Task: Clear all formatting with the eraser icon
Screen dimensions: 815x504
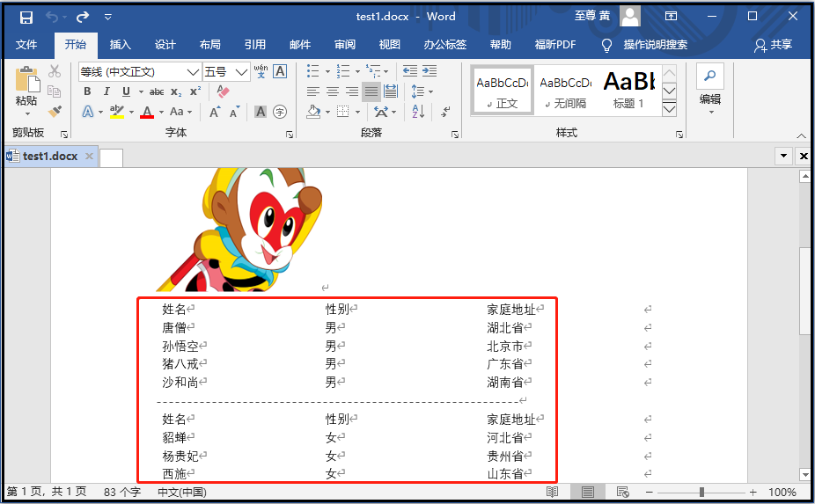Action: [223, 91]
